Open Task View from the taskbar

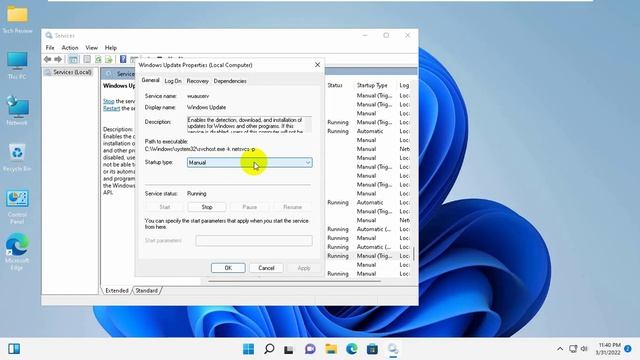[289, 349]
